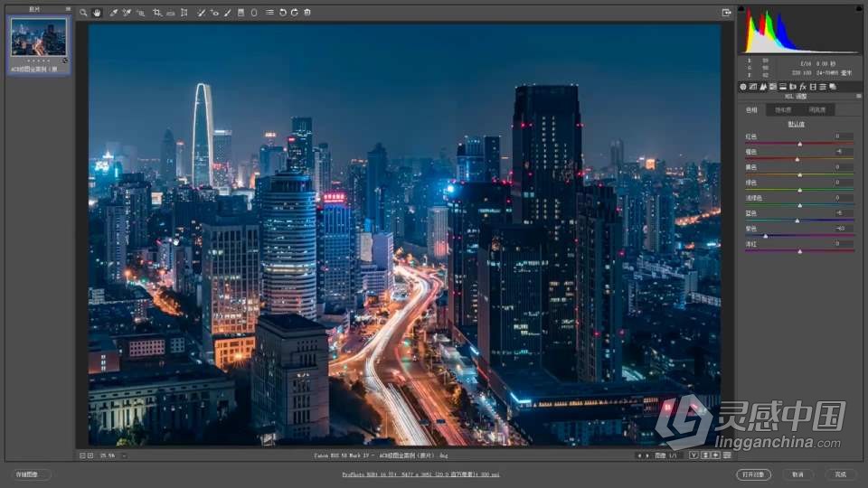The image size is (868, 488).
Task: Click the 蓝色 hue slider handle
Action: point(797,221)
